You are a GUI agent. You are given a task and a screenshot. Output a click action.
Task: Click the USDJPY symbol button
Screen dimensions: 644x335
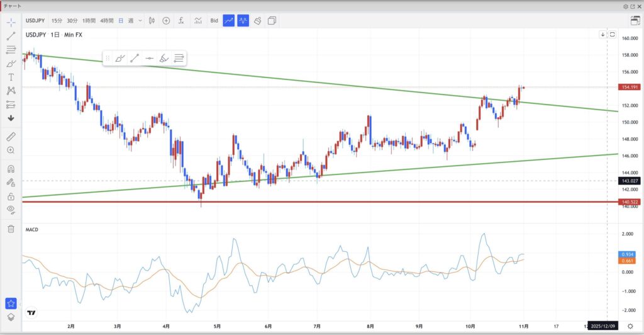35,21
